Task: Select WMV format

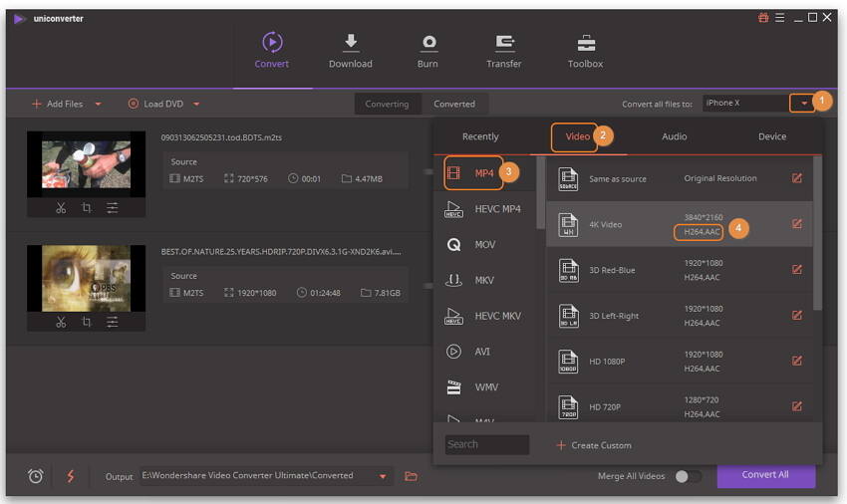Action: pos(483,387)
